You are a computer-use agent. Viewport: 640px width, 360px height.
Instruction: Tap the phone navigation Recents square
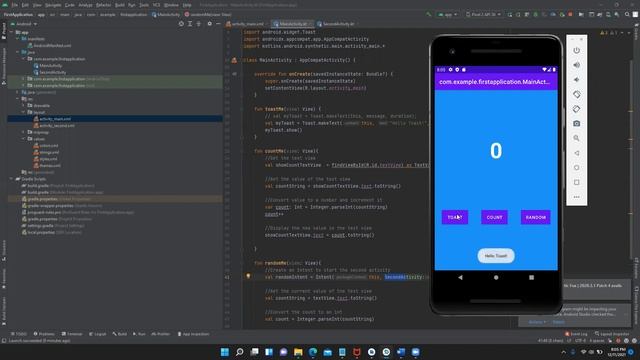(x=531, y=278)
